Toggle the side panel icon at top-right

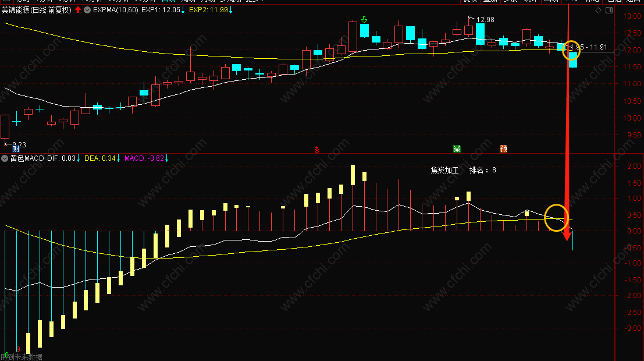coord(609,10)
